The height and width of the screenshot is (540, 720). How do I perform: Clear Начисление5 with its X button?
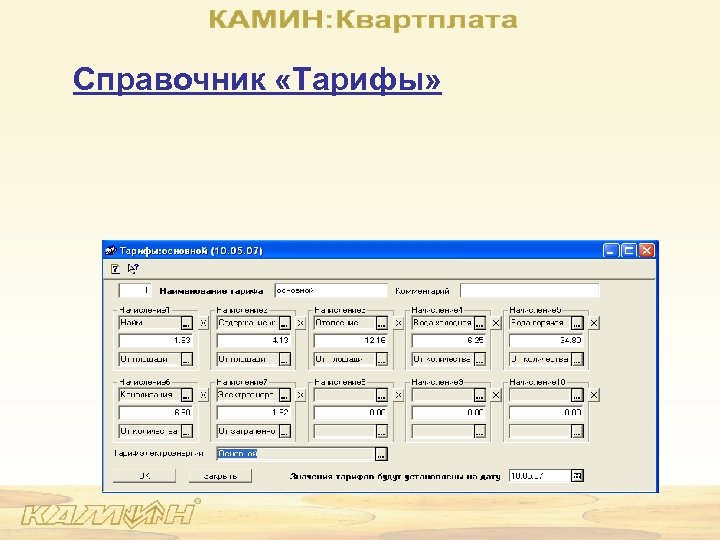[x=594, y=323]
